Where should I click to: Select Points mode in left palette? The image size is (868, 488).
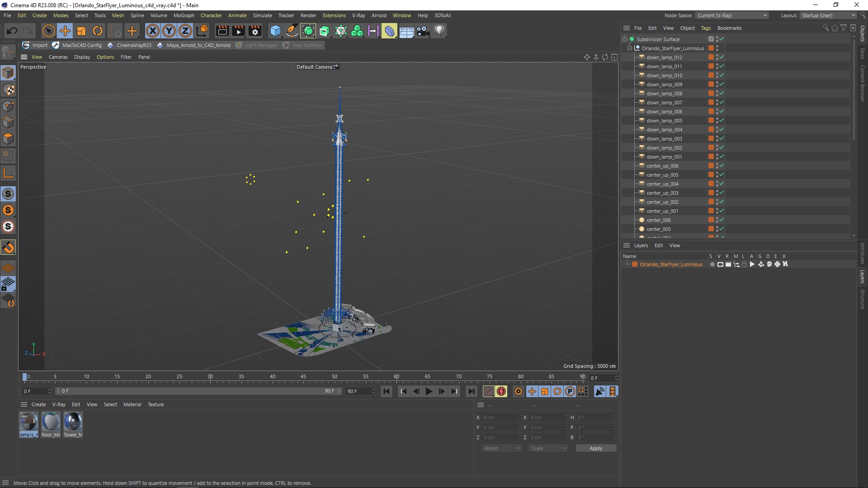click(x=8, y=106)
